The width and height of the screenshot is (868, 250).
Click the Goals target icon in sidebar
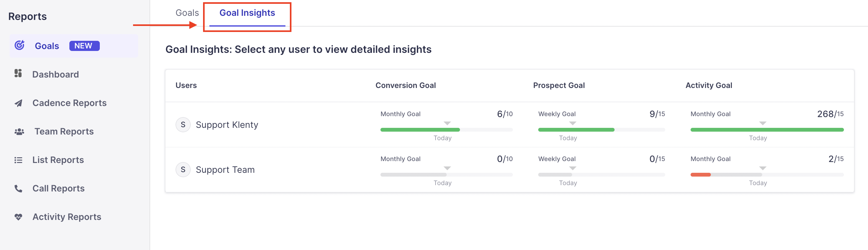[x=20, y=45]
